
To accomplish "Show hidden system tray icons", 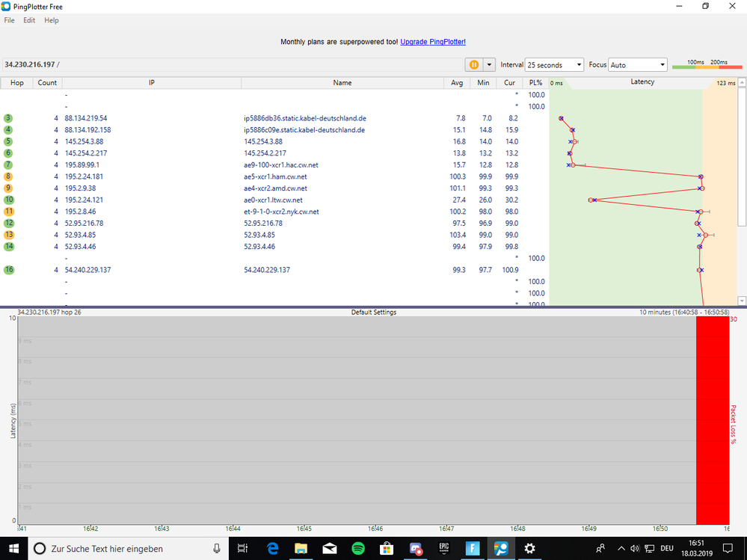I will pos(621,549).
